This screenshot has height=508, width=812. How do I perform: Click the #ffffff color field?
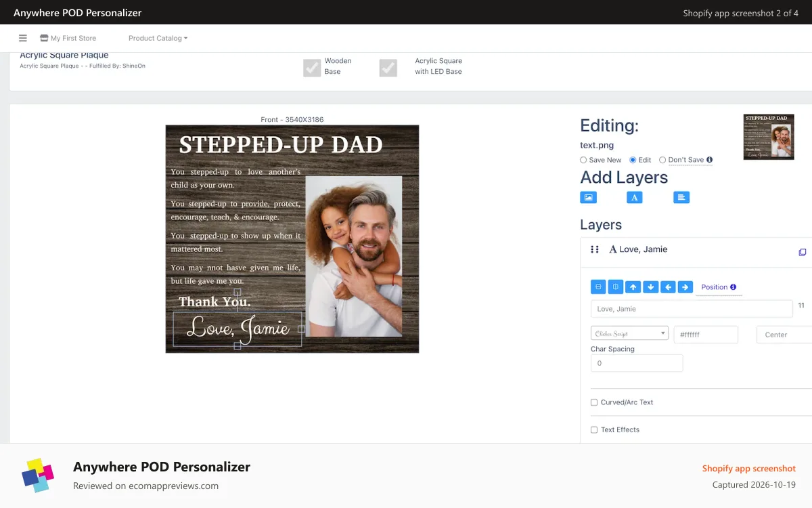(x=706, y=335)
